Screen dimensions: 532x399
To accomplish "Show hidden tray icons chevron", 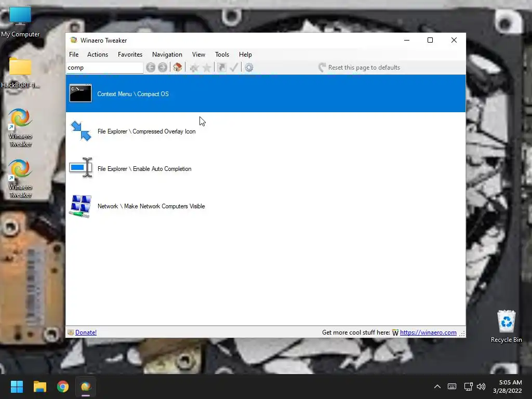I will (437, 387).
